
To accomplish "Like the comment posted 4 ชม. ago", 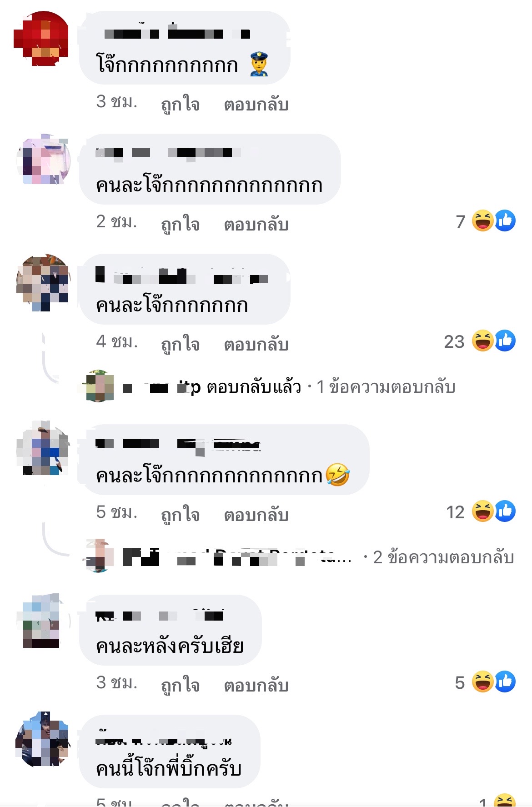I will coord(181,344).
